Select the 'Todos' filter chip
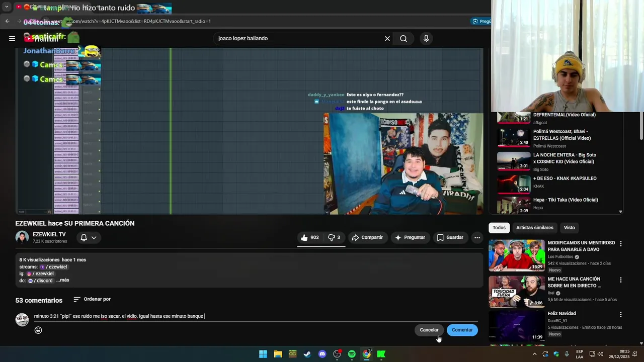 click(499, 228)
